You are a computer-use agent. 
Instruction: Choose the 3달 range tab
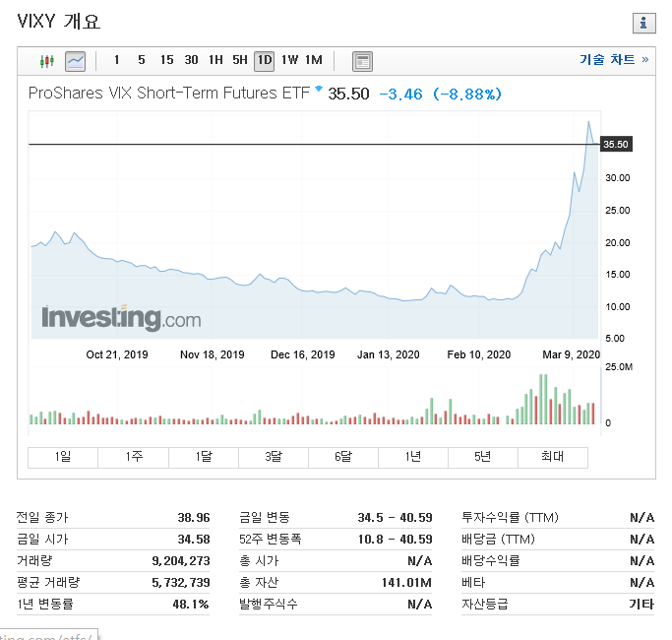coord(274,457)
